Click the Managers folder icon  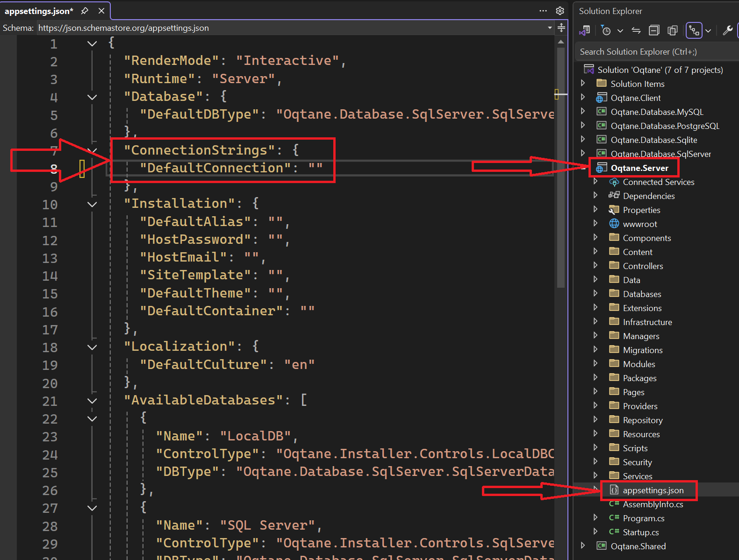(614, 335)
